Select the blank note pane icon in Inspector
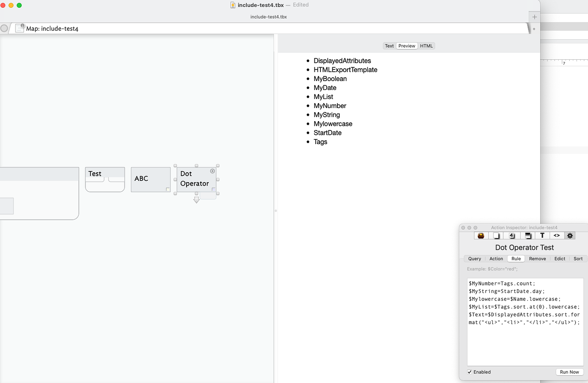Screen dimensions: 588x383 (x=496, y=235)
